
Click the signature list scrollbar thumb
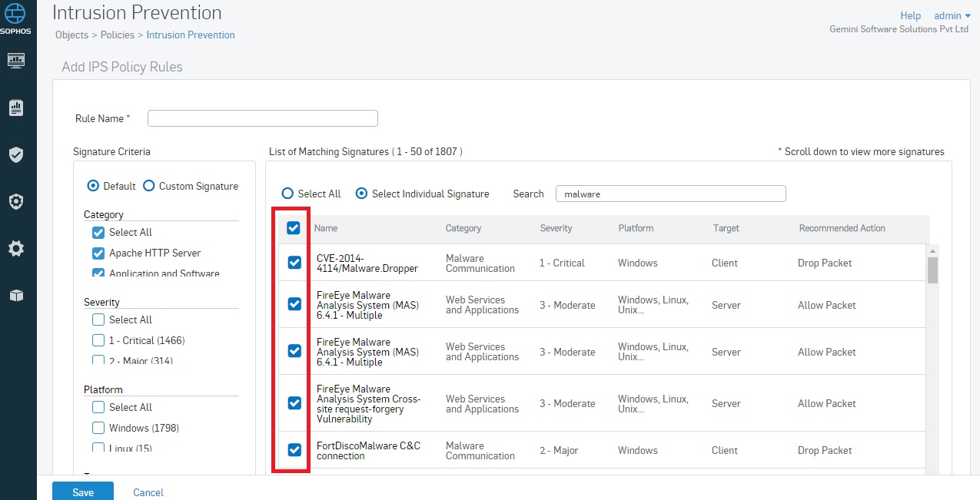(x=932, y=270)
